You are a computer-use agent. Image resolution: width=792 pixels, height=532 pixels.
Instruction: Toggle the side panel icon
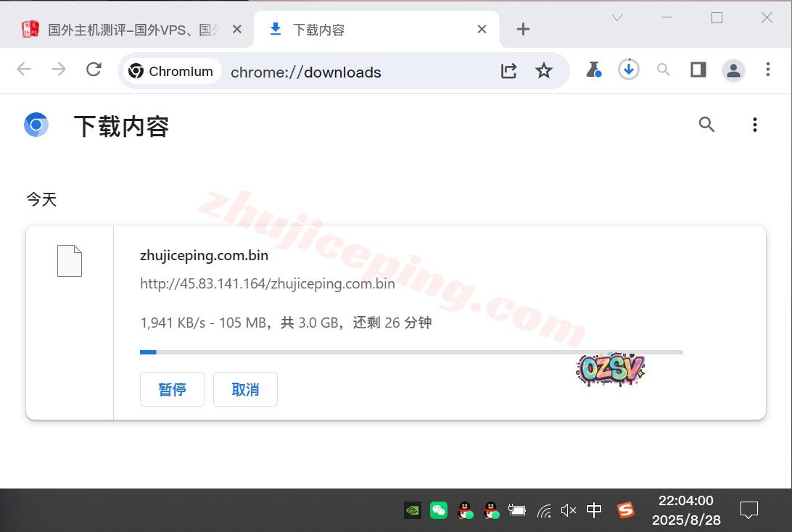coord(698,70)
